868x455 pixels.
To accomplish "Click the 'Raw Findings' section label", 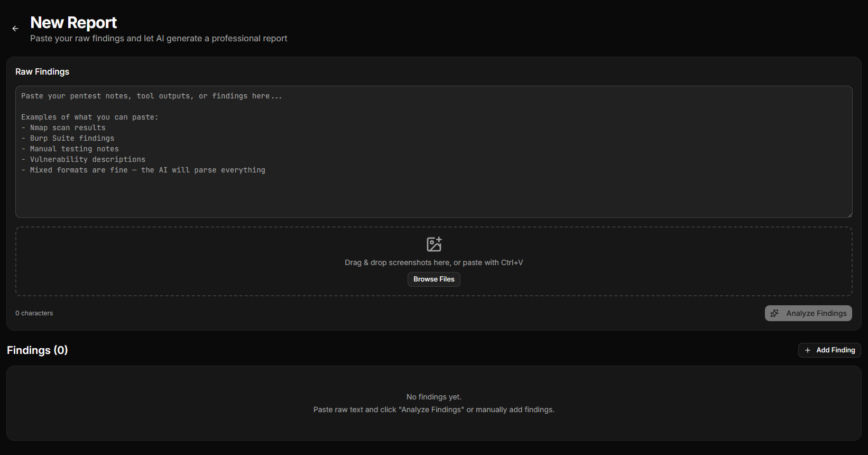I will click(x=42, y=72).
